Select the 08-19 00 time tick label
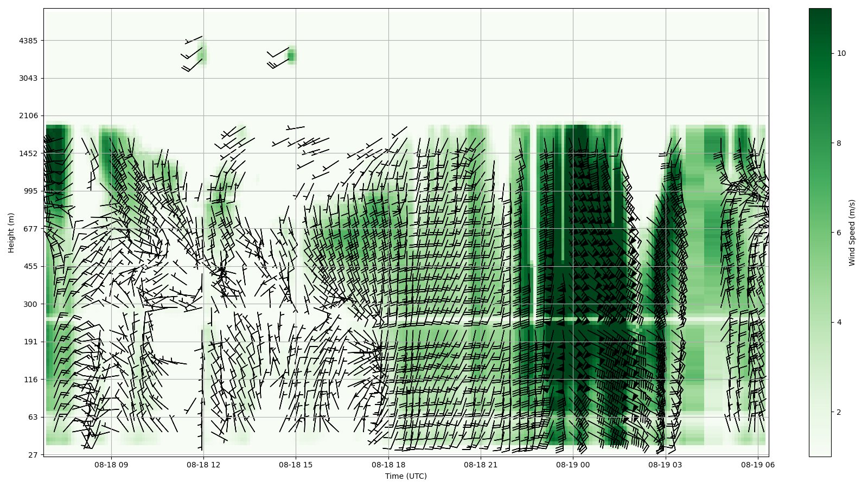The width and height of the screenshot is (868, 488). (573, 465)
